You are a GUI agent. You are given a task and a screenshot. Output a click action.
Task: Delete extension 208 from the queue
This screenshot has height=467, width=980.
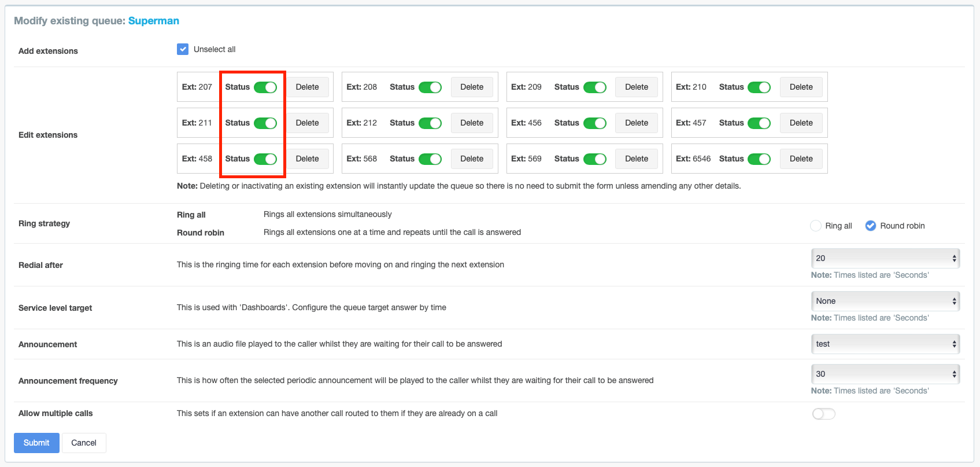click(x=472, y=87)
